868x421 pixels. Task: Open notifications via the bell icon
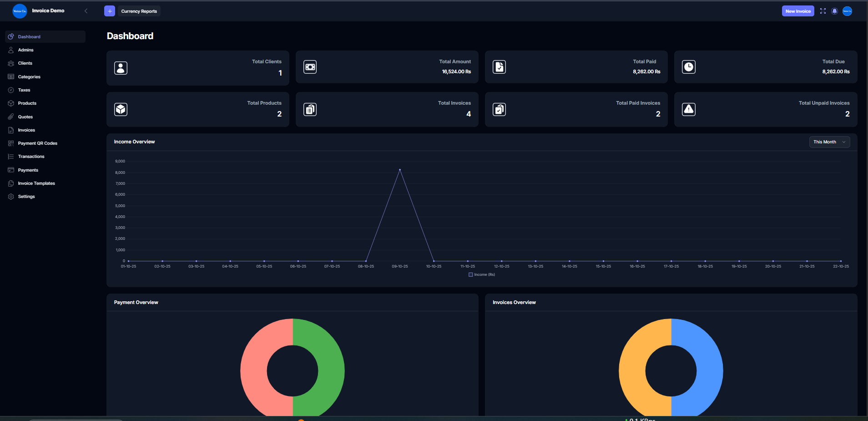click(834, 10)
